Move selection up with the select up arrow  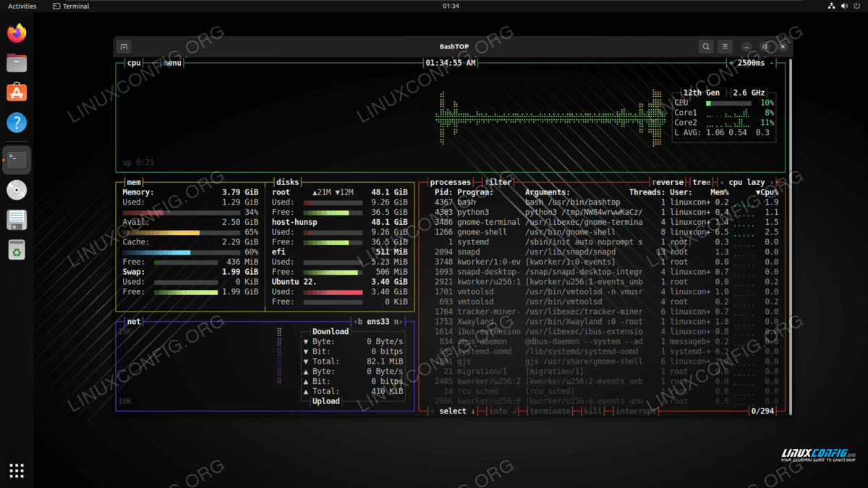(x=432, y=411)
